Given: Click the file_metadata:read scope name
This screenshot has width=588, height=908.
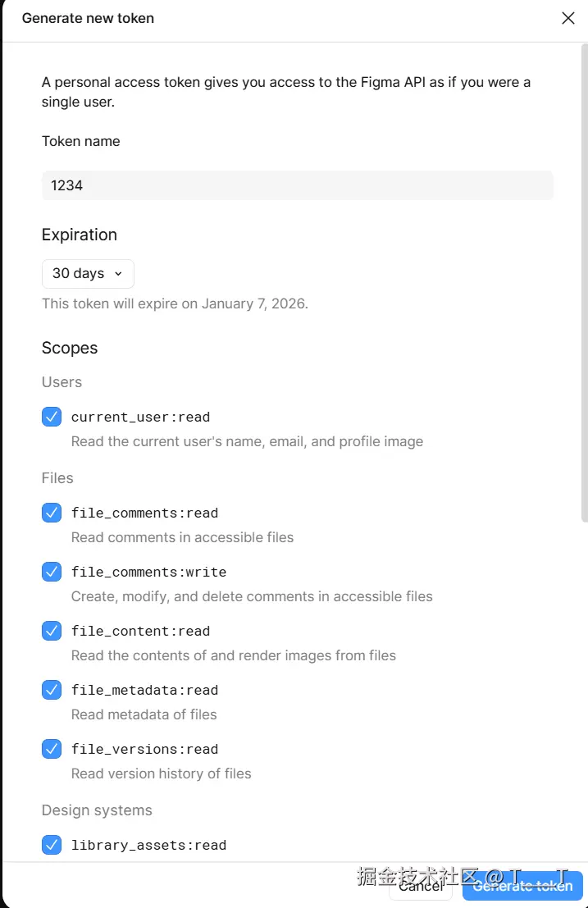Looking at the screenshot, I should pos(144,690).
